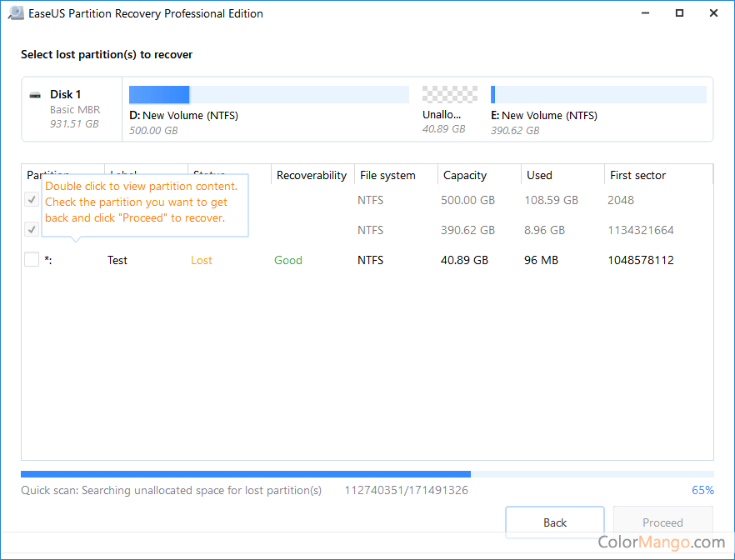This screenshot has width=735, height=560.
Task: Sort by Recoverability column header
Action: (x=311, y=175)
